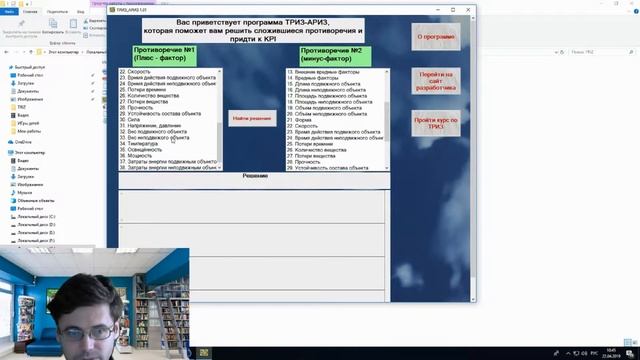Click plus-factor list scroll up arrow
Image resolution: width=640 pixels, height=360 pixels.
coord(220,71)
